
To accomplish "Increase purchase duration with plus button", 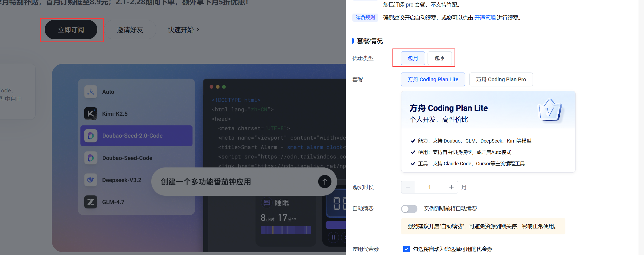I will point(451,187).
